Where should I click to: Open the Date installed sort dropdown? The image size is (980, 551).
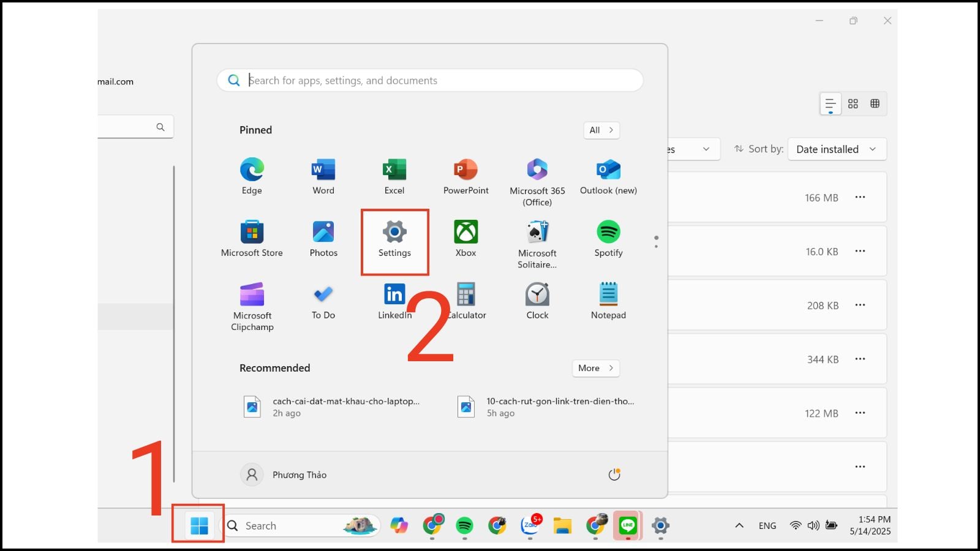point(837,149)
